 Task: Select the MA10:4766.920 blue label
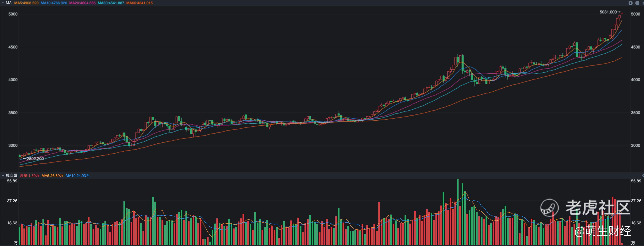tap(54, 3)
